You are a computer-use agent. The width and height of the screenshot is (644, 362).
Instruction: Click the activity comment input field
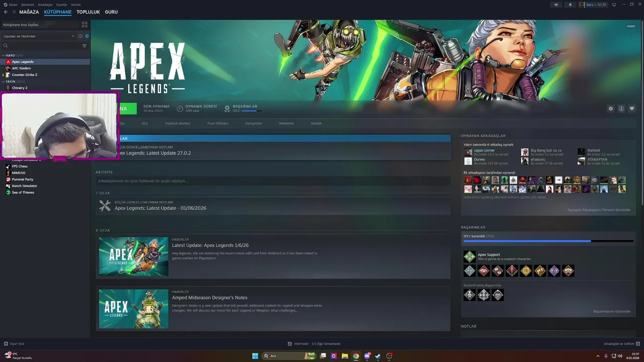(273, 180)
